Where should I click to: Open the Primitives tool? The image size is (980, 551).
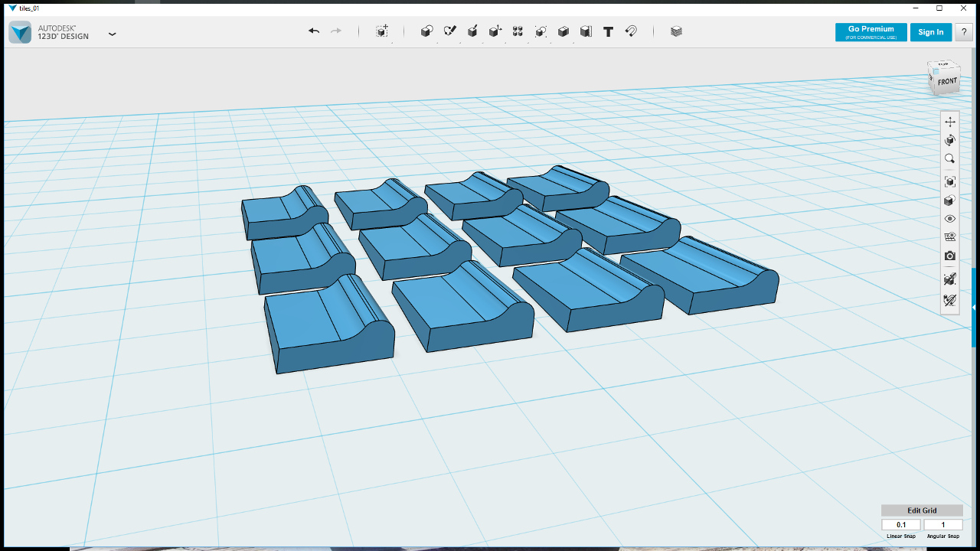(x=427, y=31)
